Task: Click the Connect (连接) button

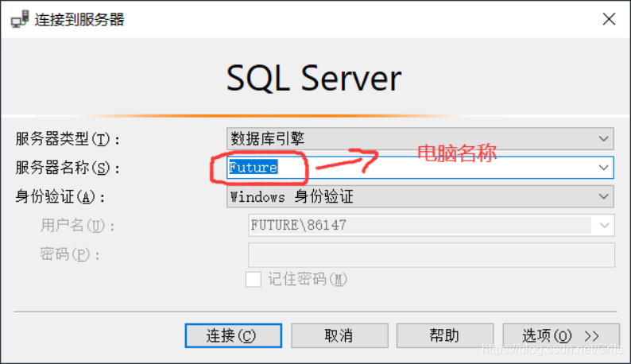Action: (234, 335)
